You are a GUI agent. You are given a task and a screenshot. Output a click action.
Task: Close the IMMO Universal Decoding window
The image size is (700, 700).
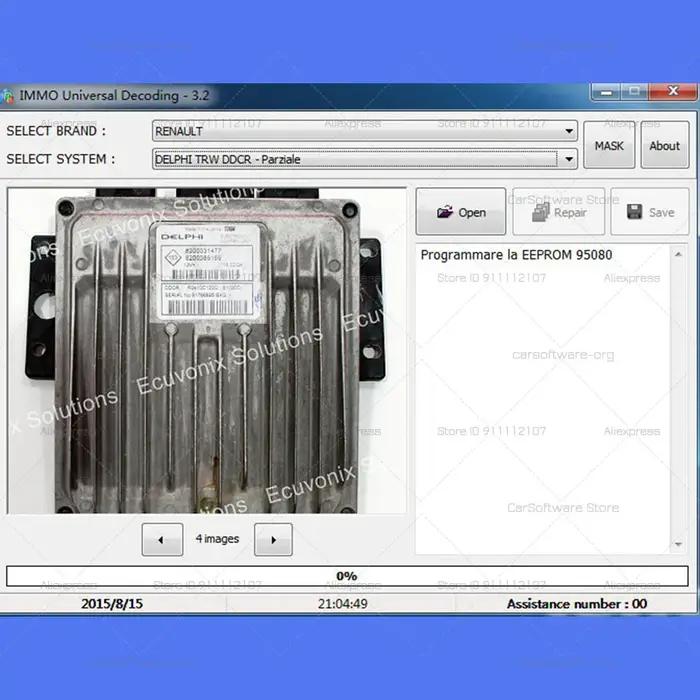point(673,92)
